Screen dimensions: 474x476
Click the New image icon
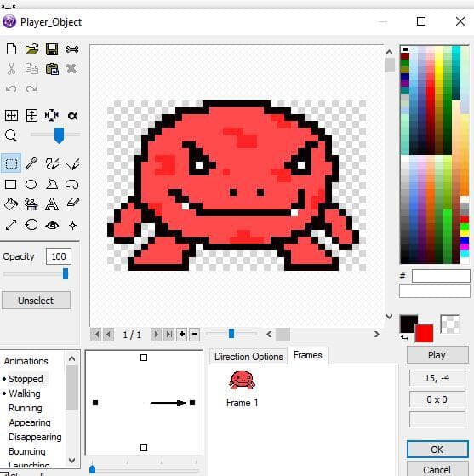11,49
